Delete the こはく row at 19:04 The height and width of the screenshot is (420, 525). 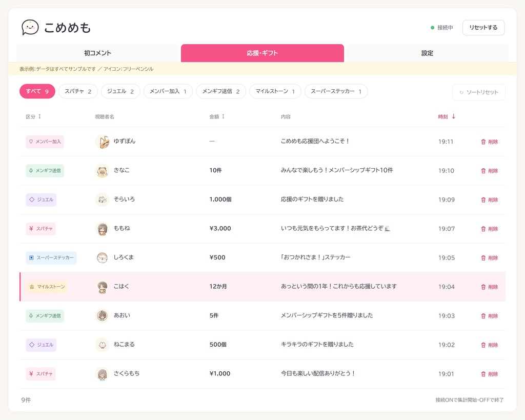coord(490,287)
